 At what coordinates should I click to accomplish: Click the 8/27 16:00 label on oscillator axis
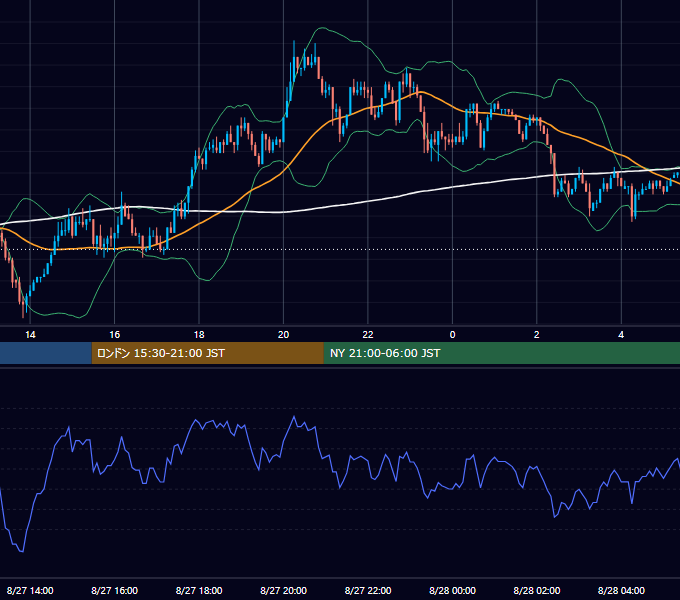(114, 590)
